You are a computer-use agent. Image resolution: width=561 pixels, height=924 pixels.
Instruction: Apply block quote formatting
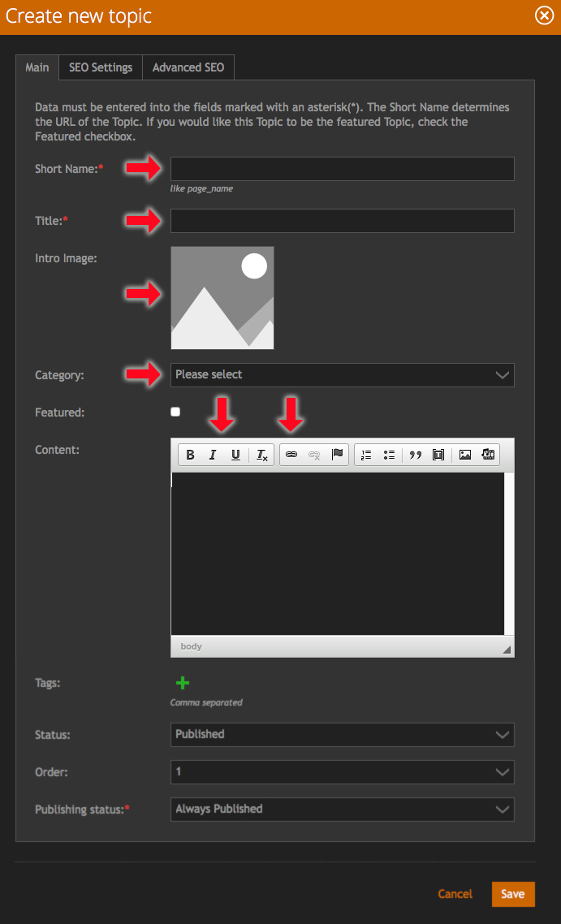[x=416, y=455]
